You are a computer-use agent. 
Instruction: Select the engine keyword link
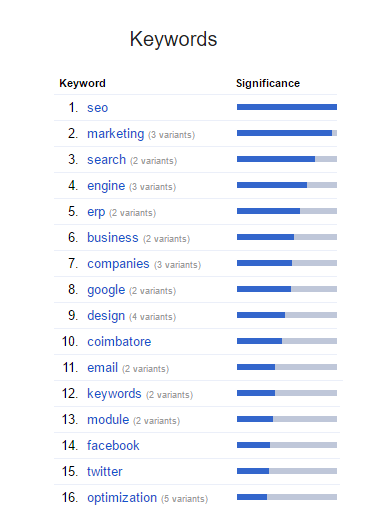pos(106,186)
